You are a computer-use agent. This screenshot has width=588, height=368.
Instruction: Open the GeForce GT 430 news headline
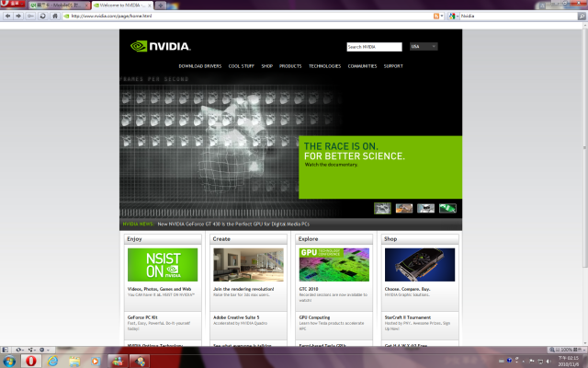click(233, 224)
